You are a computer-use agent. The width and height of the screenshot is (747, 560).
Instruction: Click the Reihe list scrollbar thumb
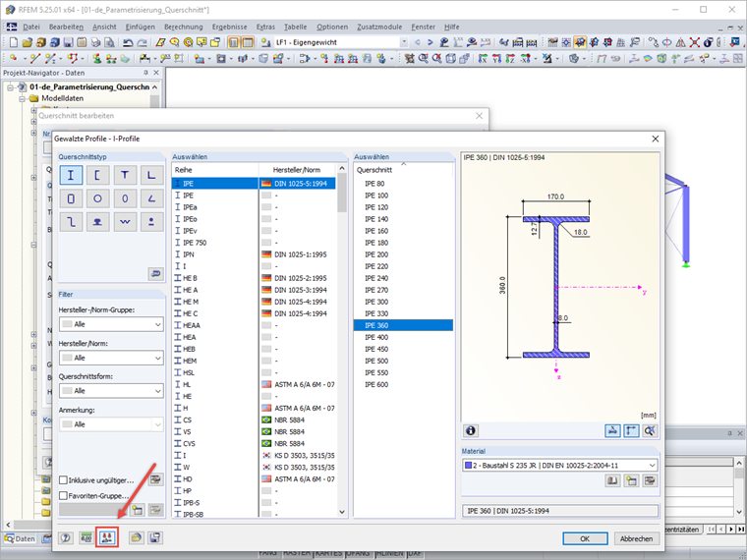pyautogui.click(x=342, y=193)
